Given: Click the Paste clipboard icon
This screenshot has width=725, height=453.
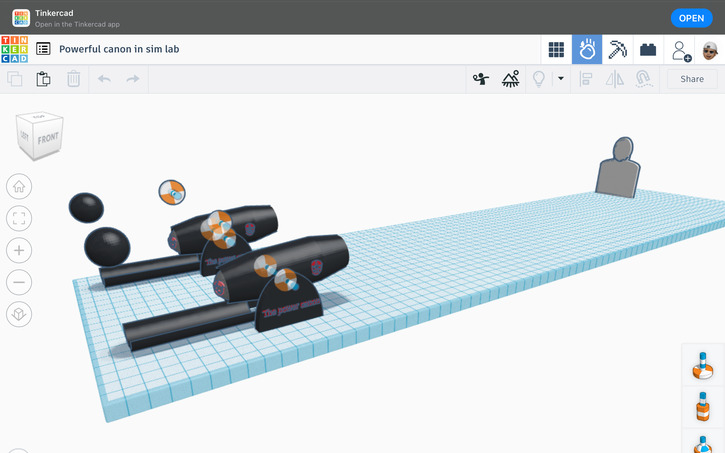Looking at the screenshot, I should point(43,79).
